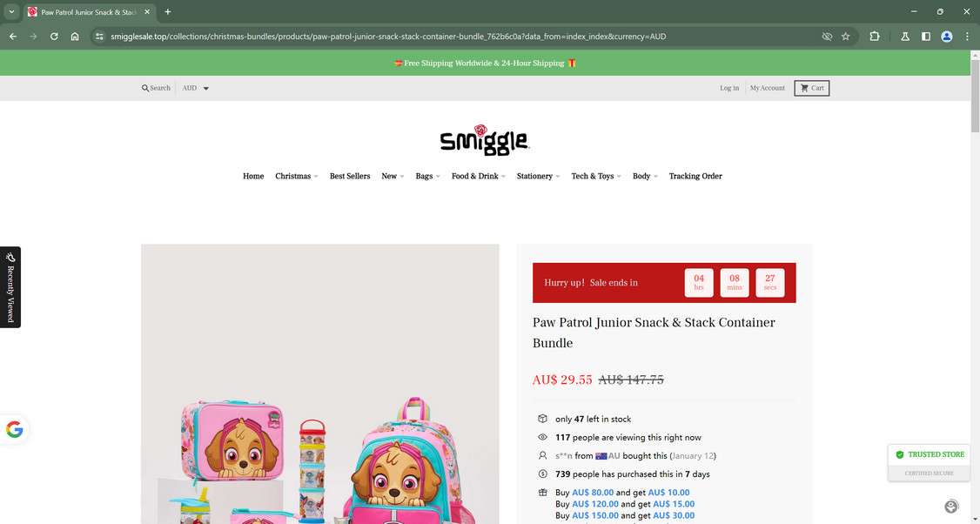Click the Smiggle logo

click(x=485, y=138)
